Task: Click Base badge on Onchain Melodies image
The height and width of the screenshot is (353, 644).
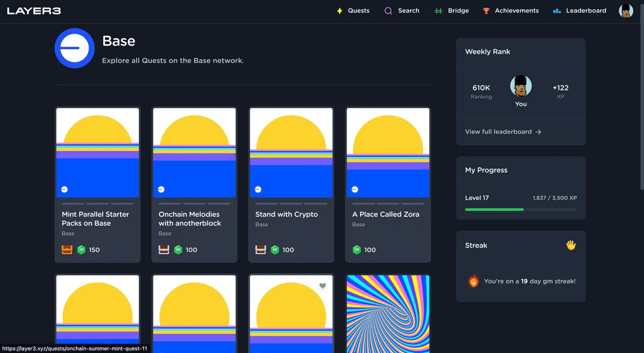Action: tap(161, 190)
